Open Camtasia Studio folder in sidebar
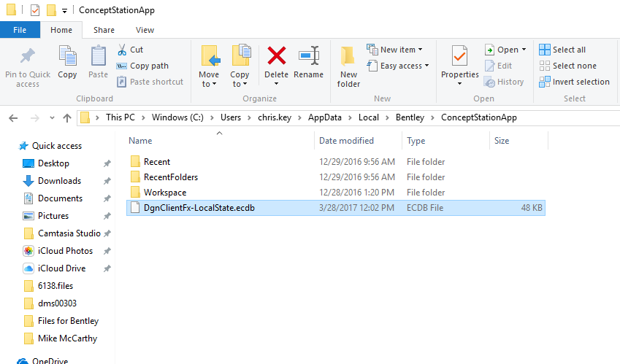This screenshot has width=620, height=364. click(69, 233)
